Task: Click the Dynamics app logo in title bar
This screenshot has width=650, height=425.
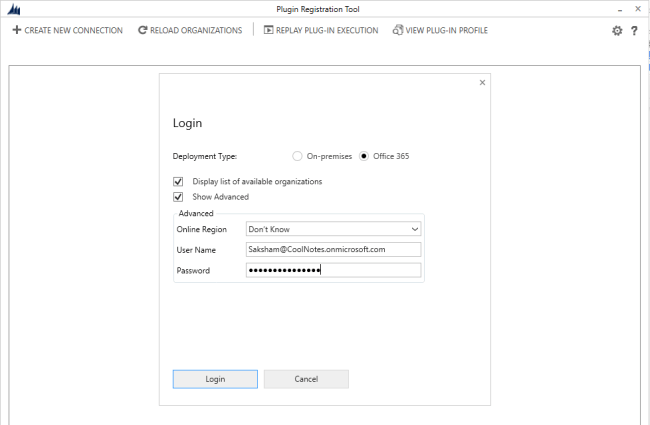Action: click(14, 9)
